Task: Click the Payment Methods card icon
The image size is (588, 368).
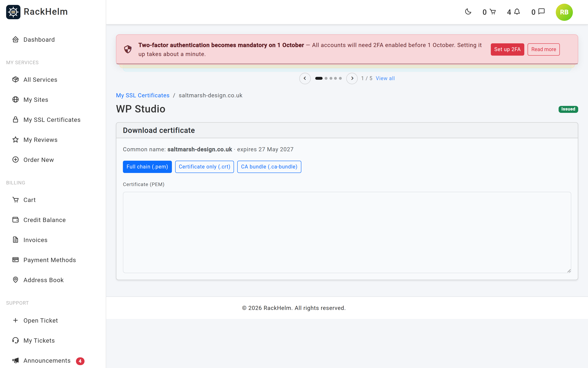Action: coord(16,260)
